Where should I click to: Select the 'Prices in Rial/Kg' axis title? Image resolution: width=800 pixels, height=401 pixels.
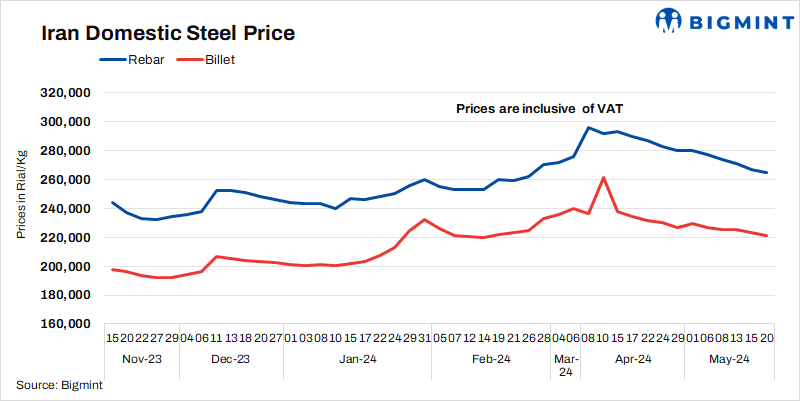(20, 194)
